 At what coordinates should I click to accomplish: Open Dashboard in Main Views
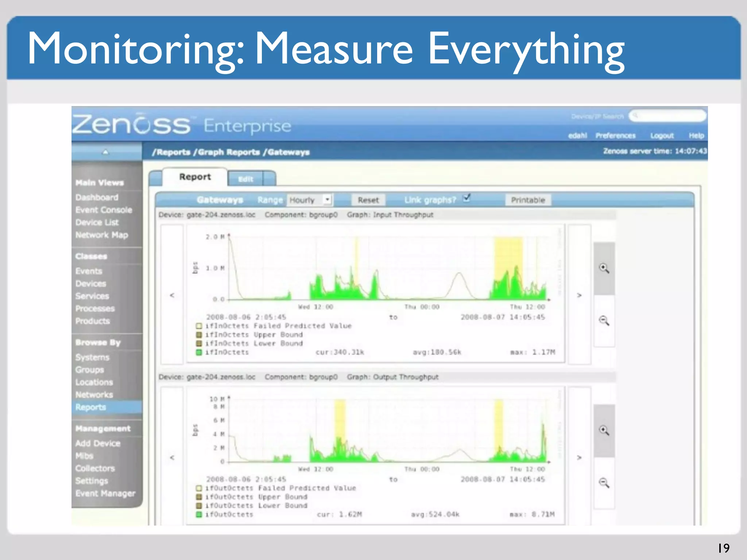click(97, 197)
